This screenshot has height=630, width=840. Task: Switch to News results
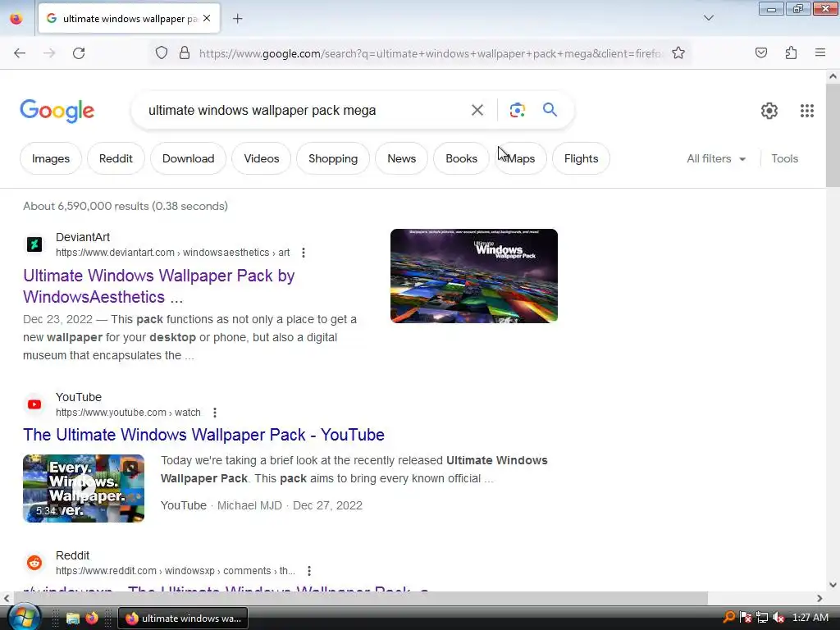coord(401,158)
